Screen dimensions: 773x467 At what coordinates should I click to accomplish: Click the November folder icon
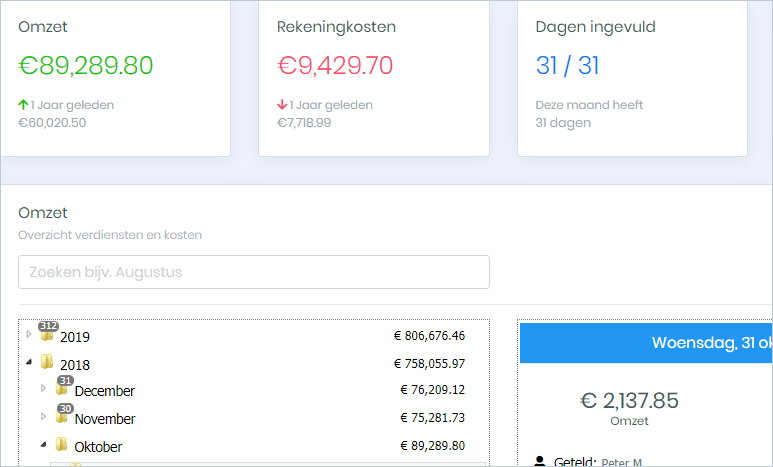tap(62, 416)
